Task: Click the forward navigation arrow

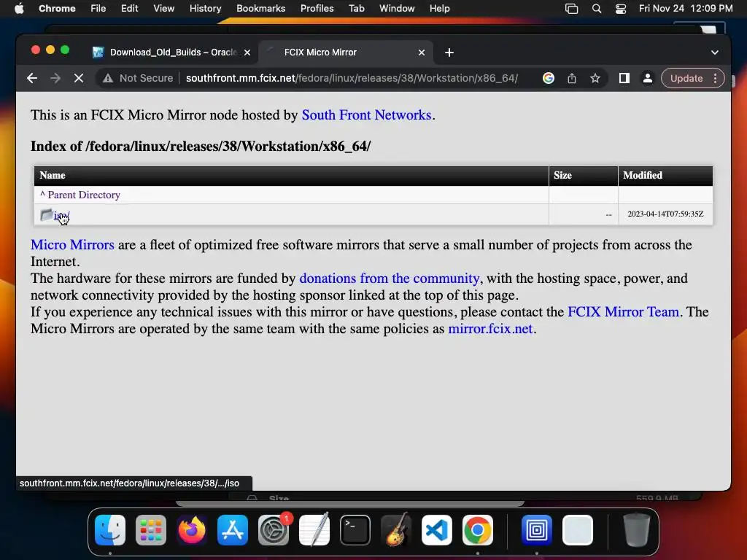Action: tap(55, 78)
